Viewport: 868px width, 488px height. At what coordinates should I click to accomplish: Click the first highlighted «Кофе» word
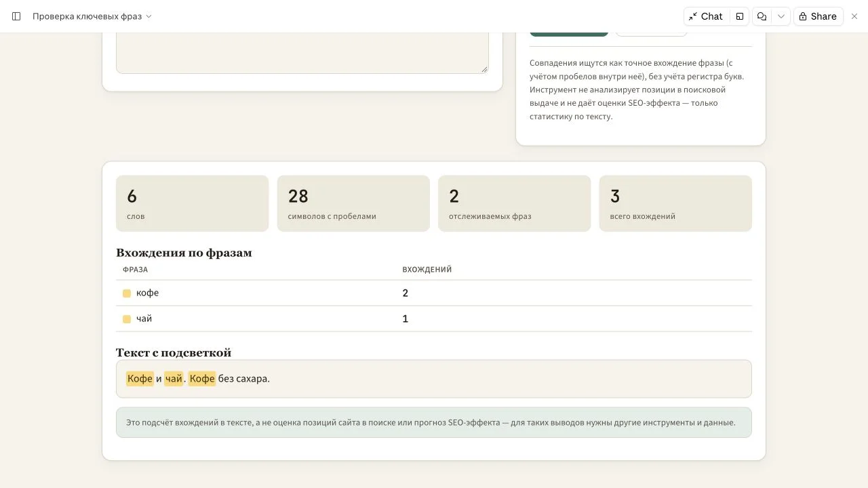pos(140,378)
